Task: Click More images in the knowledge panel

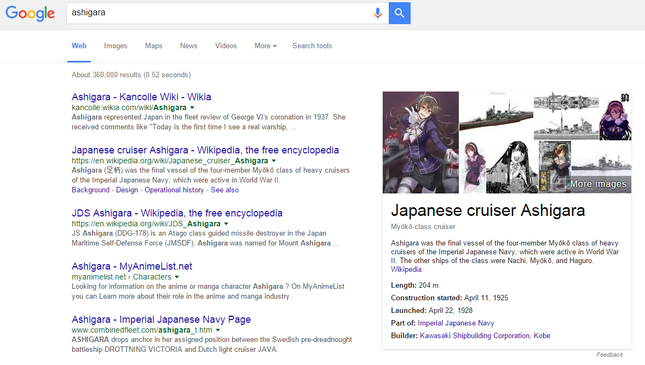Action: (x=598, y=184)
